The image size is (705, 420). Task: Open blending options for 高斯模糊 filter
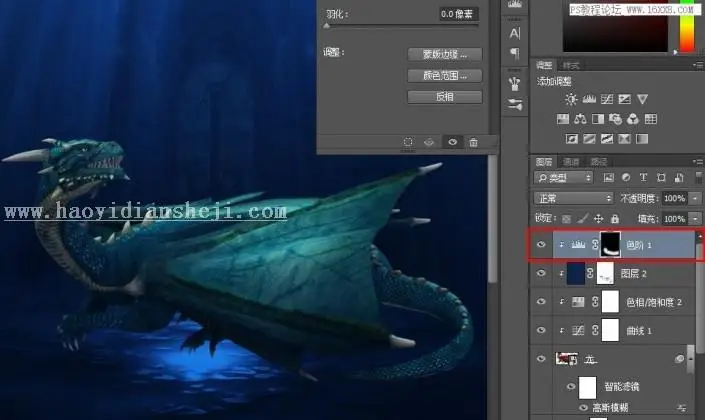pos(682,408)
